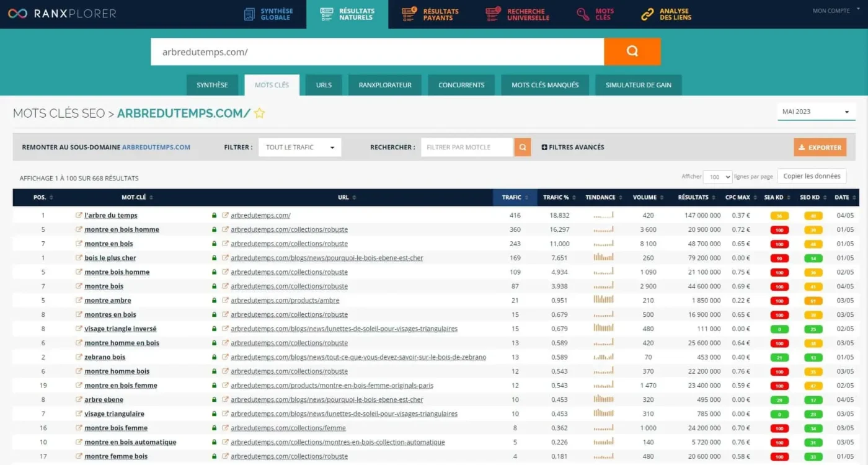
Task: Click padlock icon on 'l'arbre du temps' row
Action: click(214, 215)
